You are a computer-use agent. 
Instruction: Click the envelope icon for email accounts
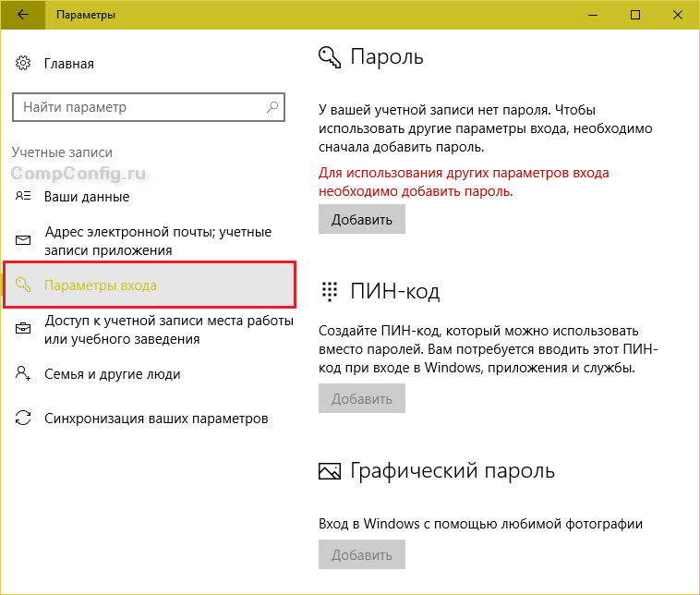23,240
